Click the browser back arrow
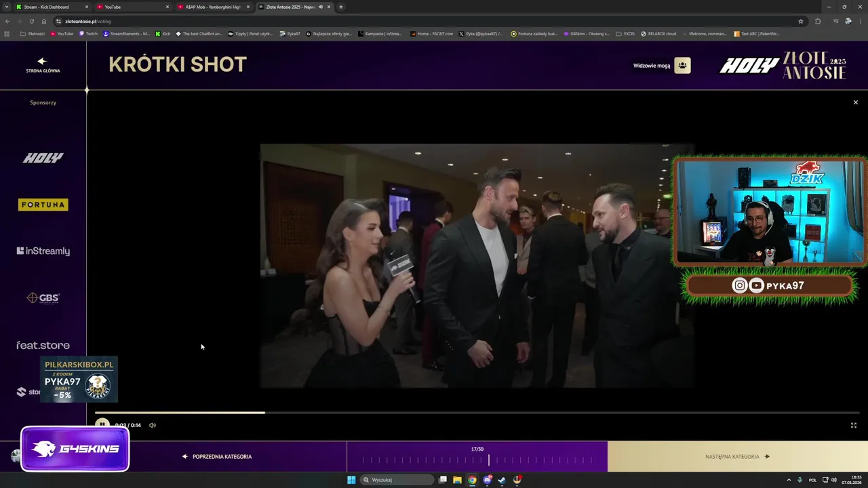This screenshot has width=868, height=488. 7,21
